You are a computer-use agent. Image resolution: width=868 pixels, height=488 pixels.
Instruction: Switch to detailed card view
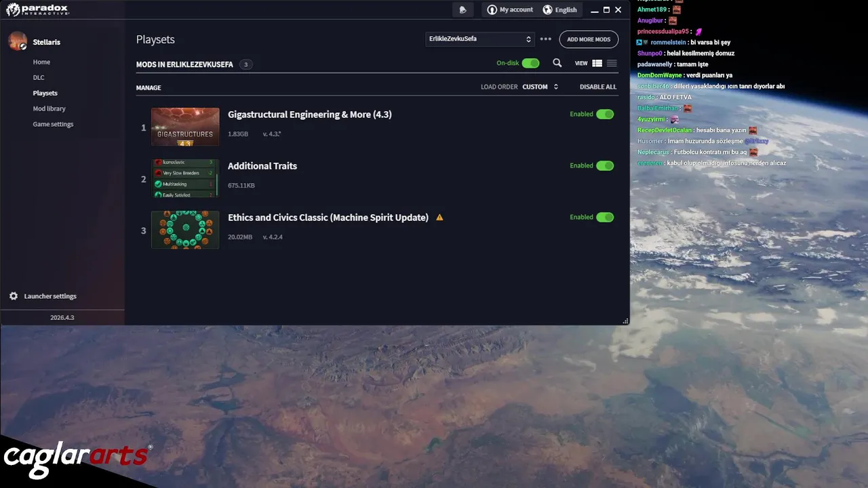[x=597, y=63]
